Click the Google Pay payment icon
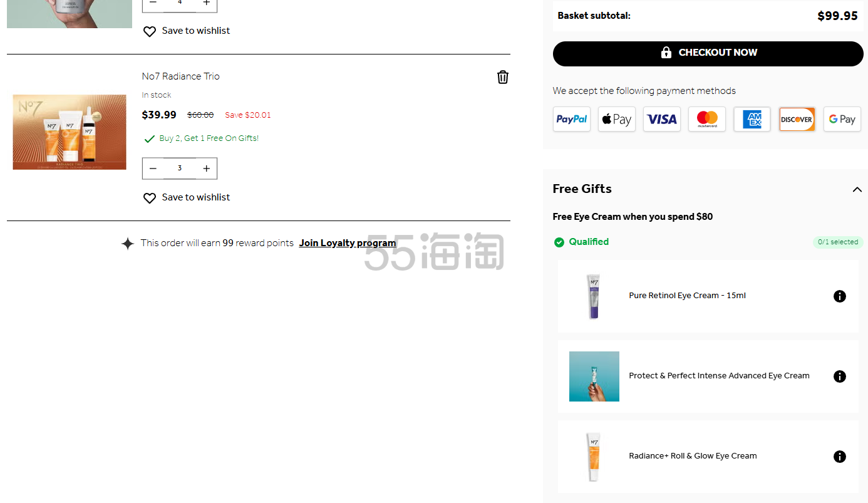 842,119
